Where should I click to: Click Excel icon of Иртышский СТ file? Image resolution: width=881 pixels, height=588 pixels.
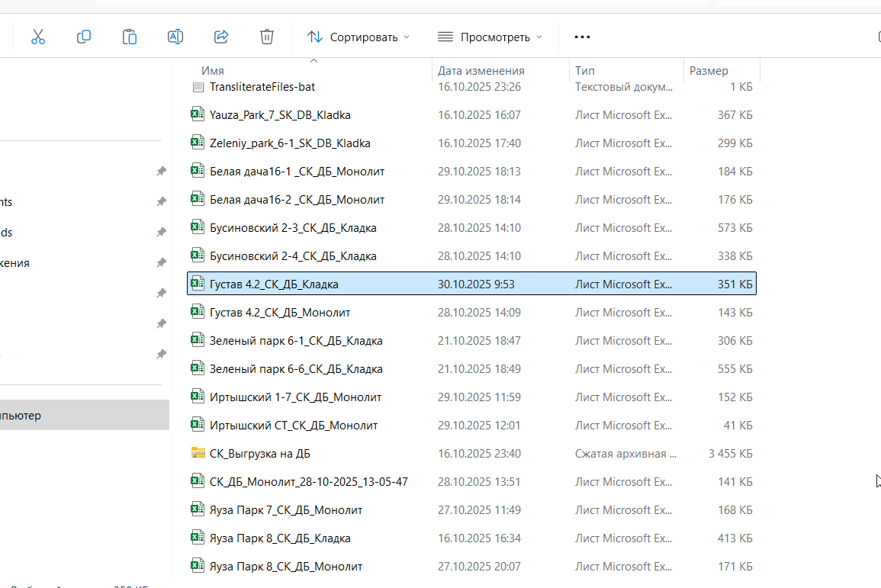(198, 424)
